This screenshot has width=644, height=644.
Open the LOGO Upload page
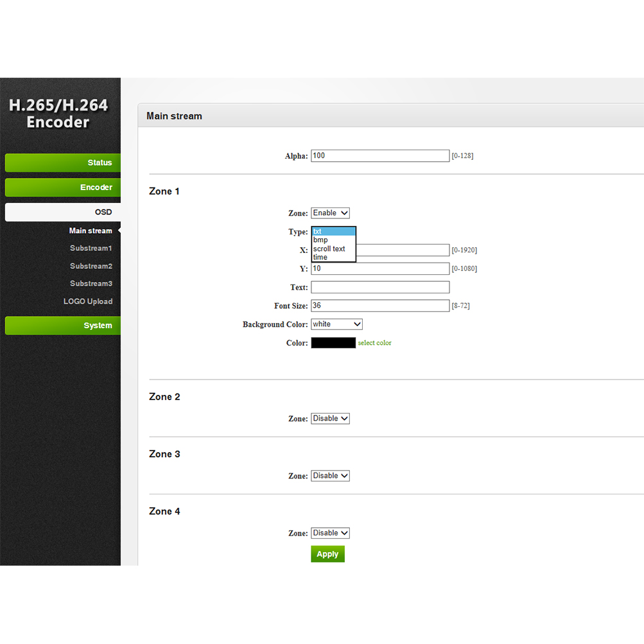(88, 302)
